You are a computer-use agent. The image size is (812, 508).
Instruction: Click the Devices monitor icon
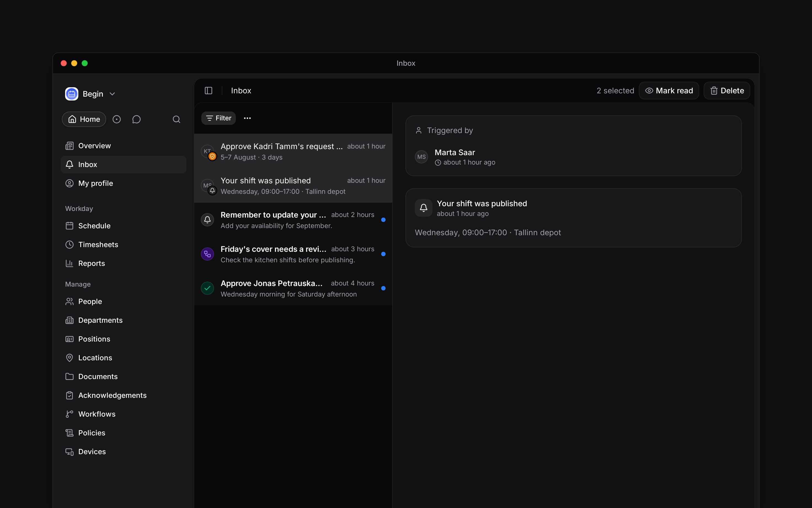[x=70, y=452]
